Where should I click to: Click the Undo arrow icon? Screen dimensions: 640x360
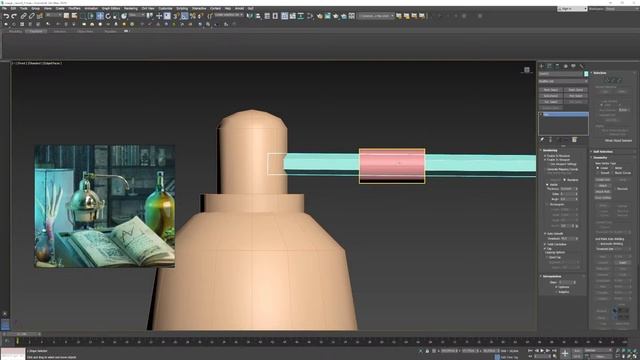pos(6,16)
